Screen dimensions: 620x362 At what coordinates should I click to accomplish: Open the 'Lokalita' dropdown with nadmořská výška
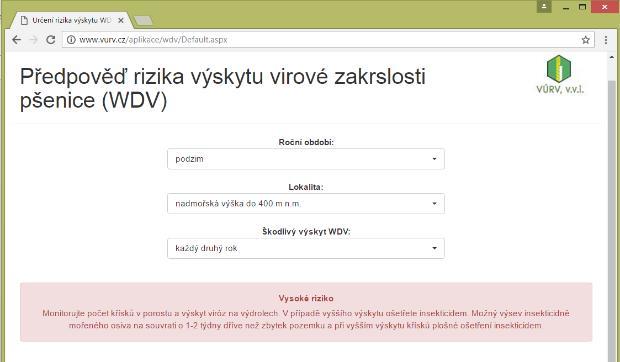306,204
